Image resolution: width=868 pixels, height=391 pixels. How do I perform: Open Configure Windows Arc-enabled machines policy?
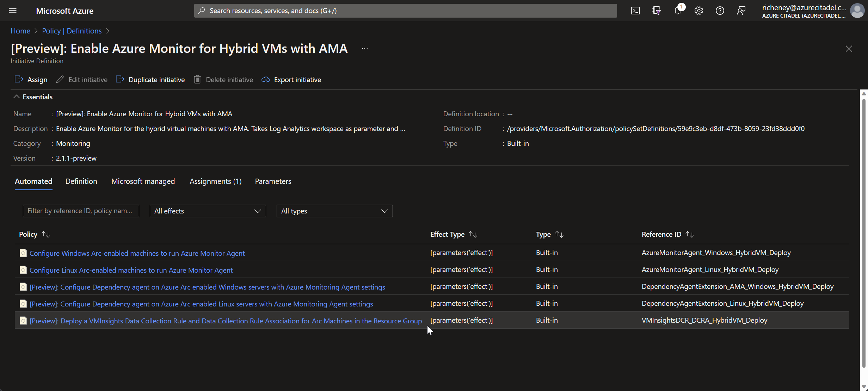pos(137,253)
